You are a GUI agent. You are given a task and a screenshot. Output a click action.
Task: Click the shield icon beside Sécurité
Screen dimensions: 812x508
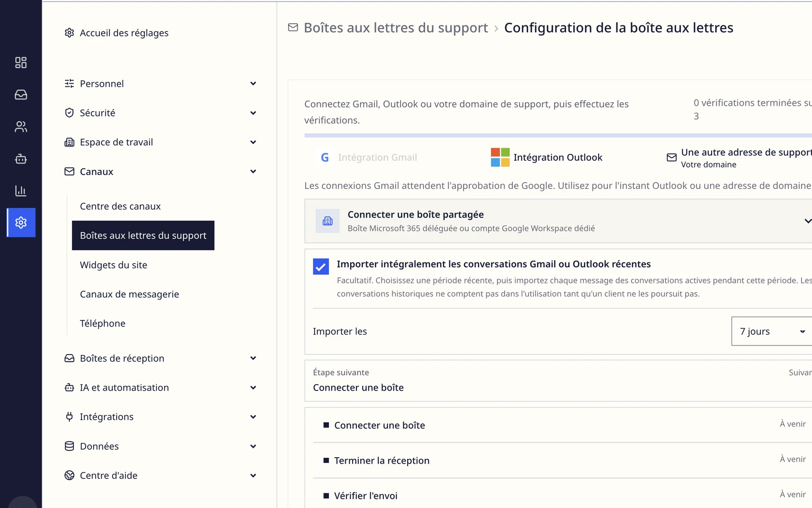[x=69, y=113]
